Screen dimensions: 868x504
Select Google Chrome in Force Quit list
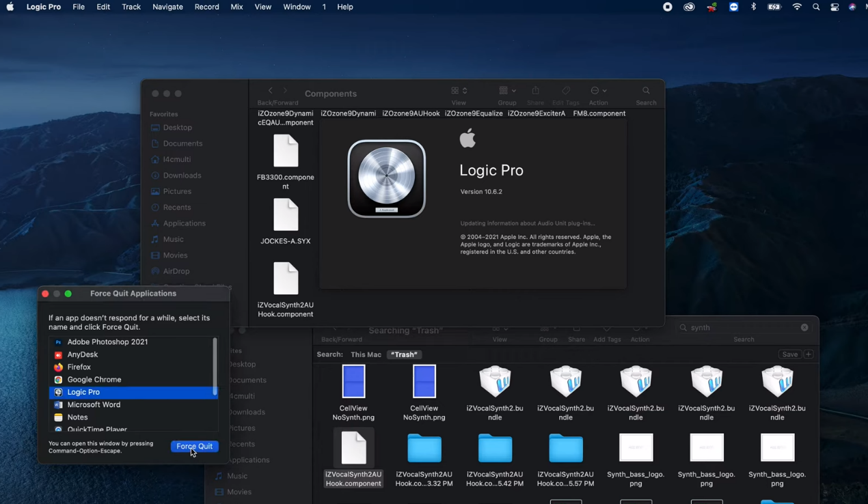click(x=94, y=380)
